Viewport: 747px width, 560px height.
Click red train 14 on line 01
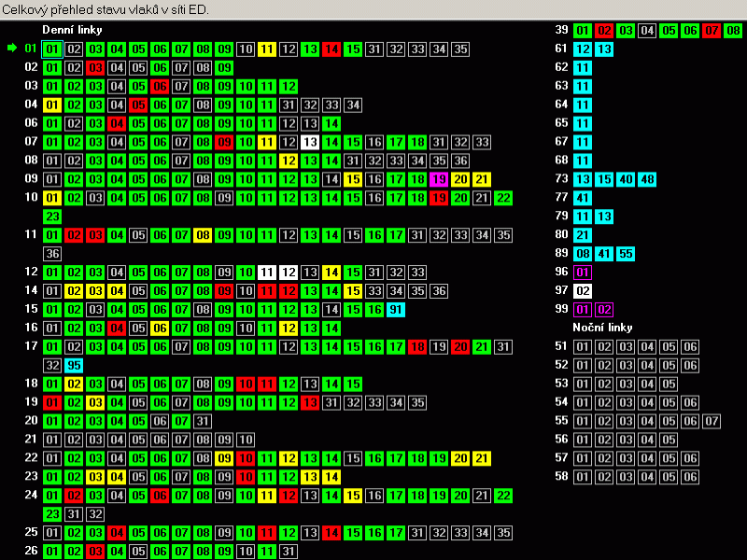pos(331,49)
